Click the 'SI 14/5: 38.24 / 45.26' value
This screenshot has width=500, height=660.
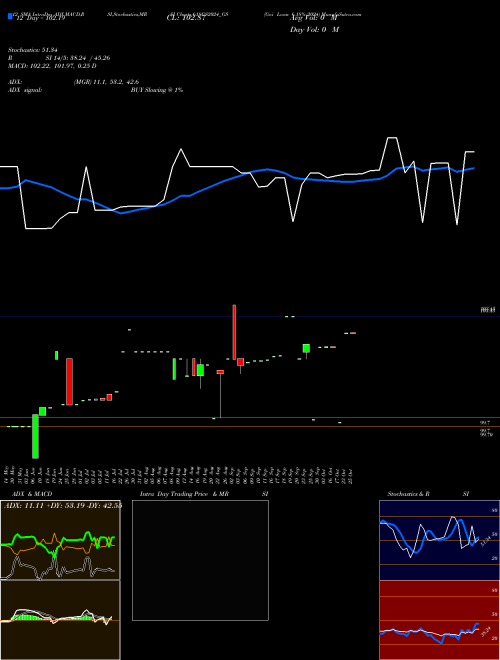point(78,58)
